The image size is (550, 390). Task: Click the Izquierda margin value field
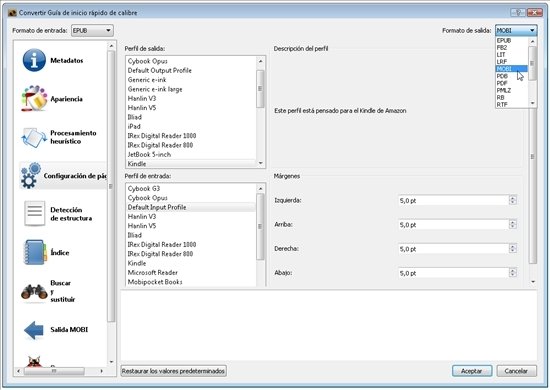point(453,201)
